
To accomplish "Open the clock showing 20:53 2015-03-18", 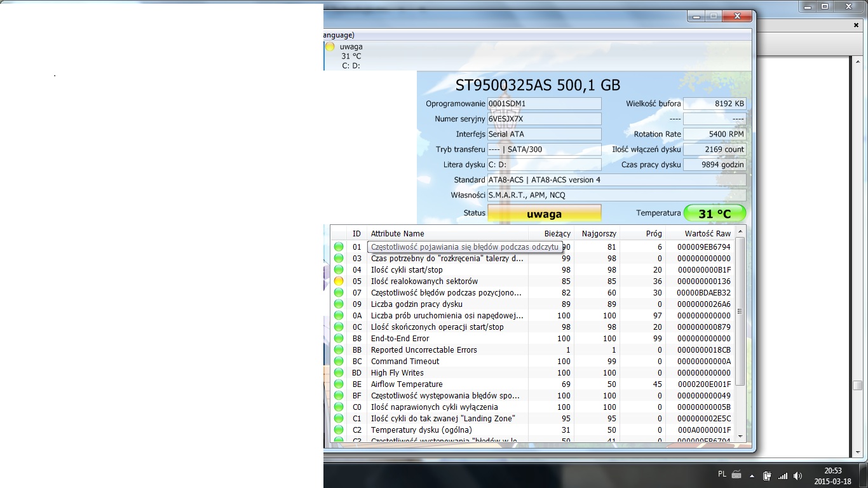I will pyautogui.click(x=833, y=476).
